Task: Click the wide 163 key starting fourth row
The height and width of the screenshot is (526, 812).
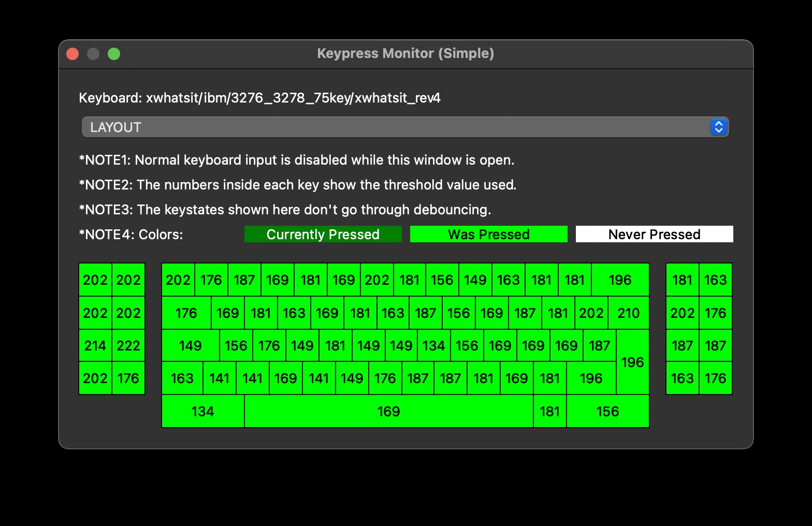Action: [182, 378]
